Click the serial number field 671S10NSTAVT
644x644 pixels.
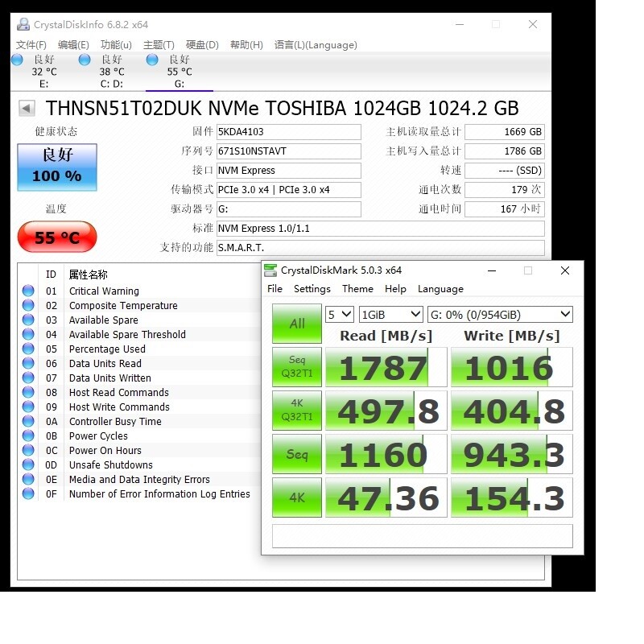click(x=289, y=151)
